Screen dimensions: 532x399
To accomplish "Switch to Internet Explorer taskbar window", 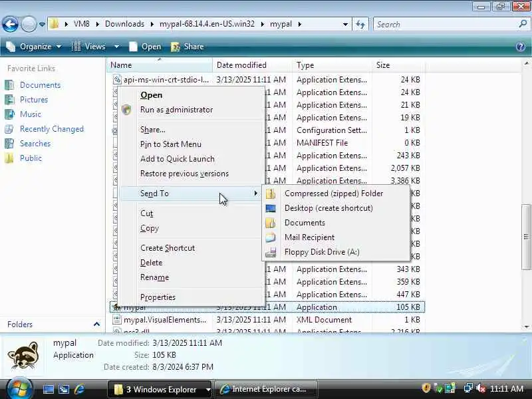I will [x=266, y=389].
